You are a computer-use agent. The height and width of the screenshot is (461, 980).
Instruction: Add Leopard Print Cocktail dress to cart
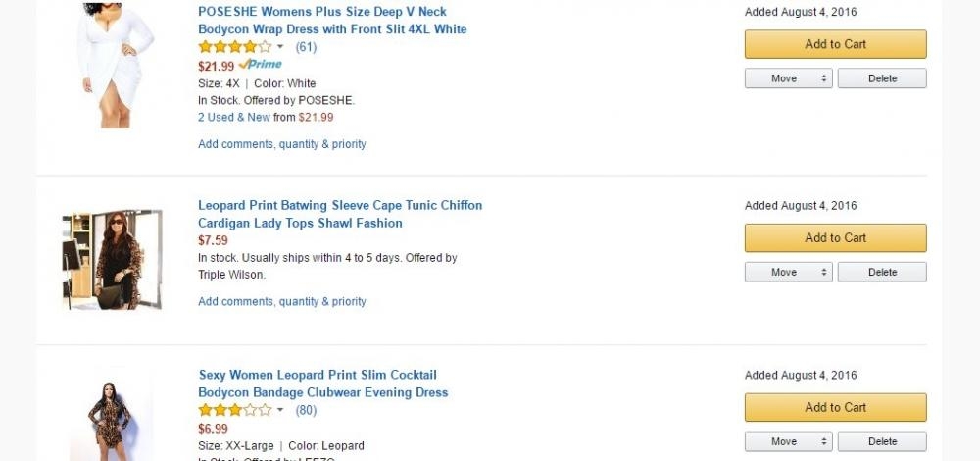tap(835, 407)
